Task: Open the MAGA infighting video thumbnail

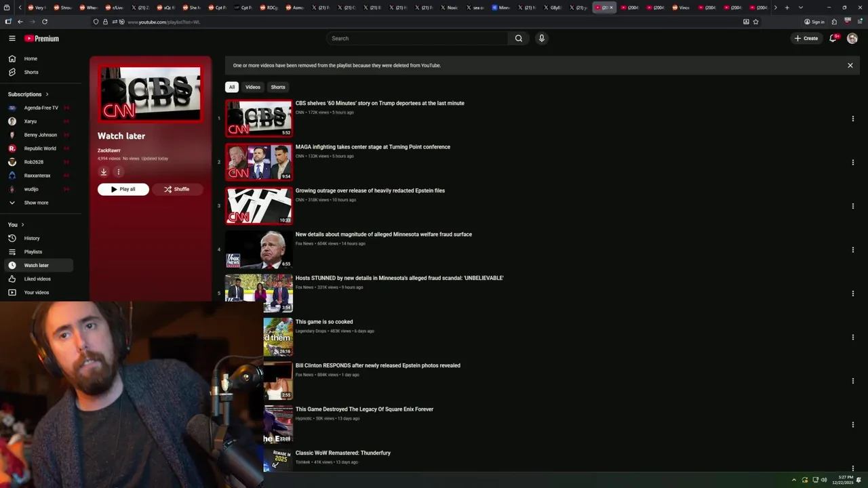Action: click(x=259, y=162)
